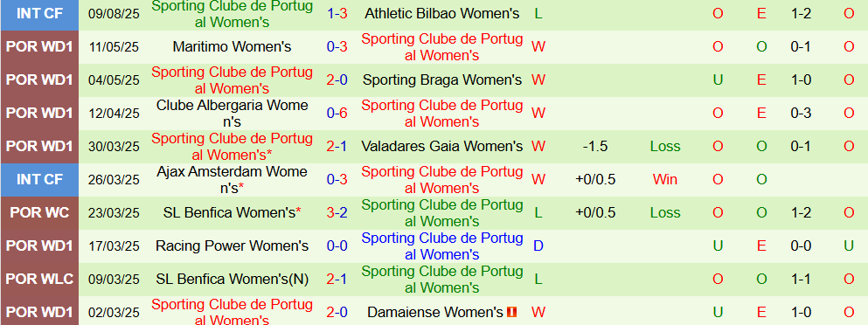Open the Athletic Bilbao Women's team link

[x=441, y=14]
